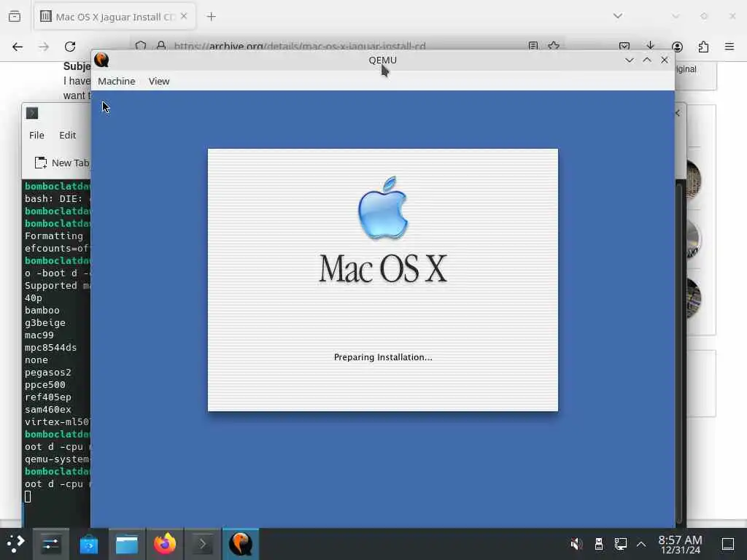The width and height of the screenshot is (747, 560).
Task: Open the removable devices tray icon
Action: [599, 544]
